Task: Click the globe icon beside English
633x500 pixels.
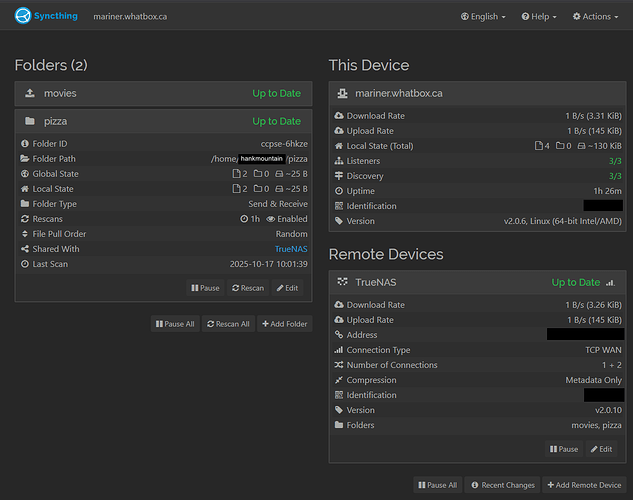Action: tap(465, 17)
